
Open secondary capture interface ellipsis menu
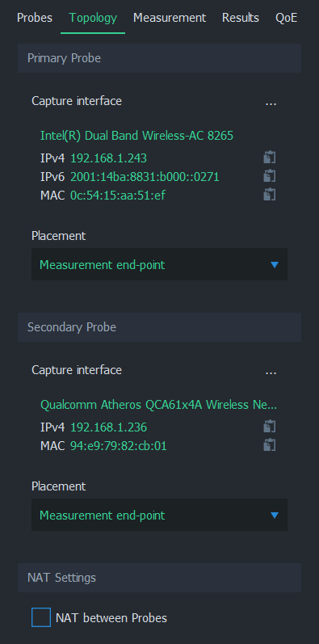point(271,371)
